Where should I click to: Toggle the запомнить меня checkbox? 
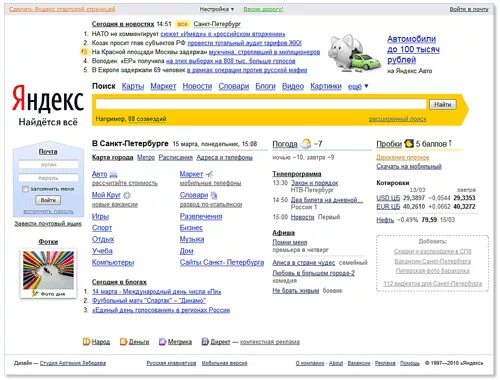pyautogui.click(x=25, y=189)
